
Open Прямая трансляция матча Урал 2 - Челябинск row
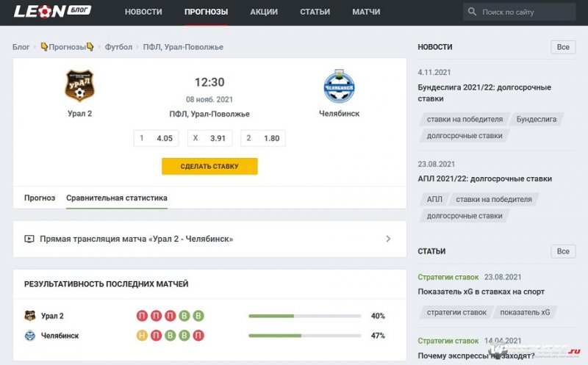(209, 239)
